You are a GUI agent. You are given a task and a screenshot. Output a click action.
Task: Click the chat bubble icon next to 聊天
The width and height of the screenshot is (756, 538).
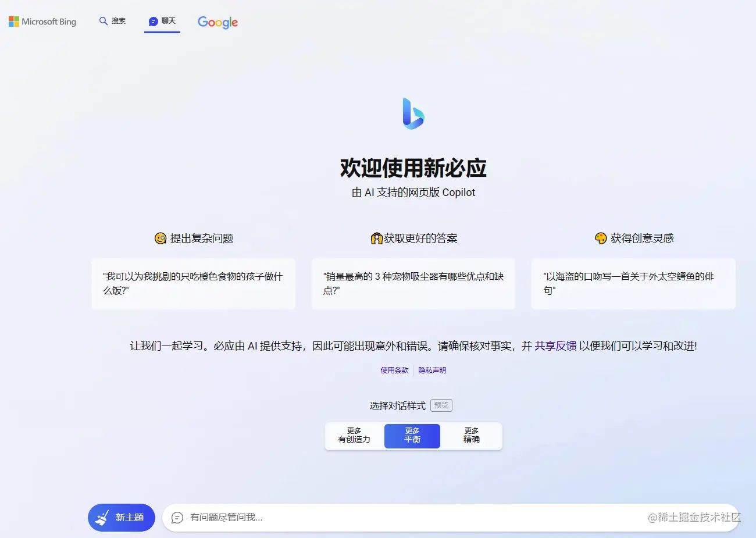pos(152,21)
